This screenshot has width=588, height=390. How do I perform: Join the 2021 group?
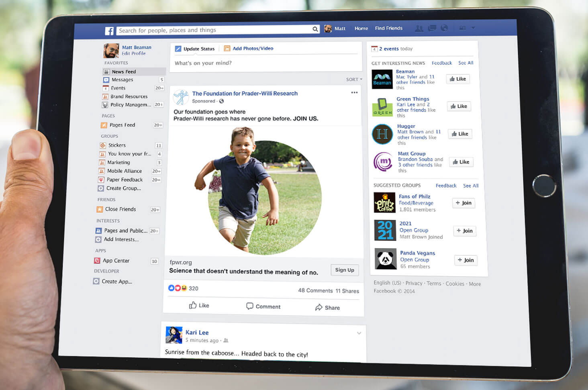pos(465,231)
